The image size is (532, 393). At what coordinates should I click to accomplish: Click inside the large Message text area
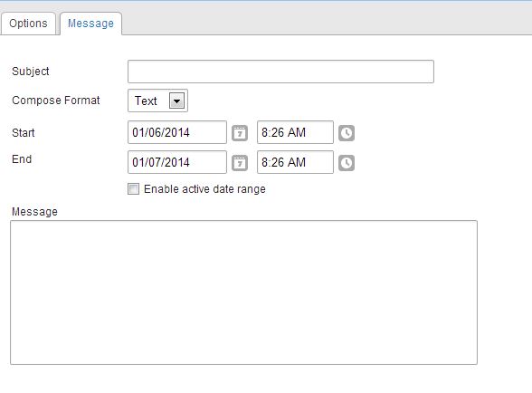click(x=243, y=292)
